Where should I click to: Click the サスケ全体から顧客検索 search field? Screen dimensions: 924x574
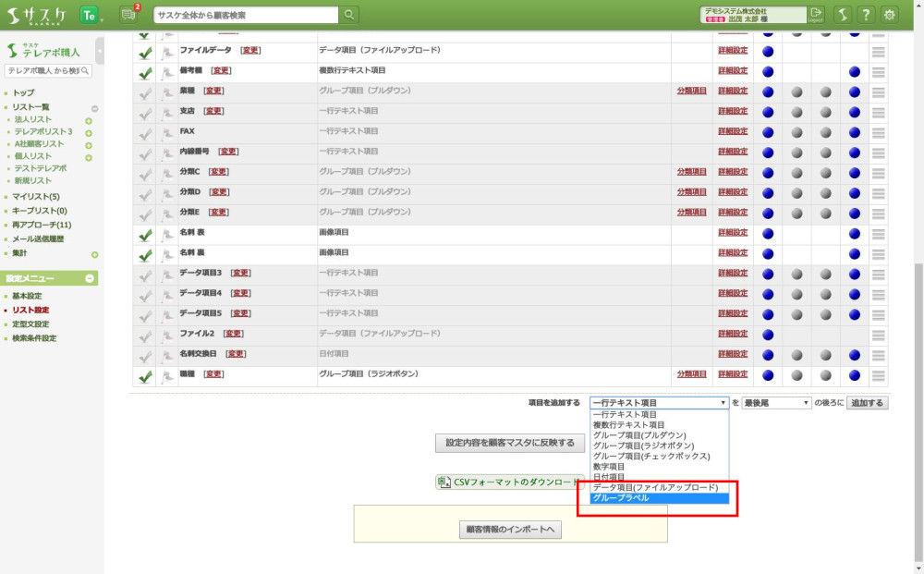click(x=246, y=15)
